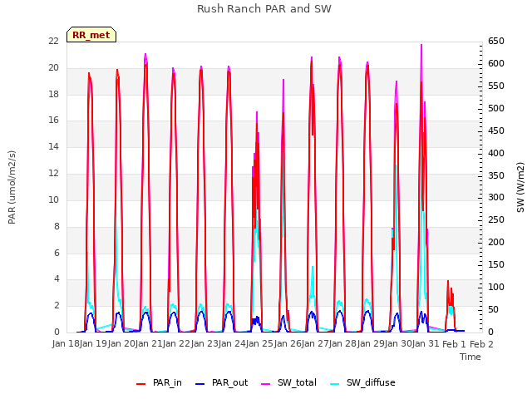Viewport: 532px width, 399px height.
Task: Click the SW (W/m2) axis label
Action: [520, 187]
